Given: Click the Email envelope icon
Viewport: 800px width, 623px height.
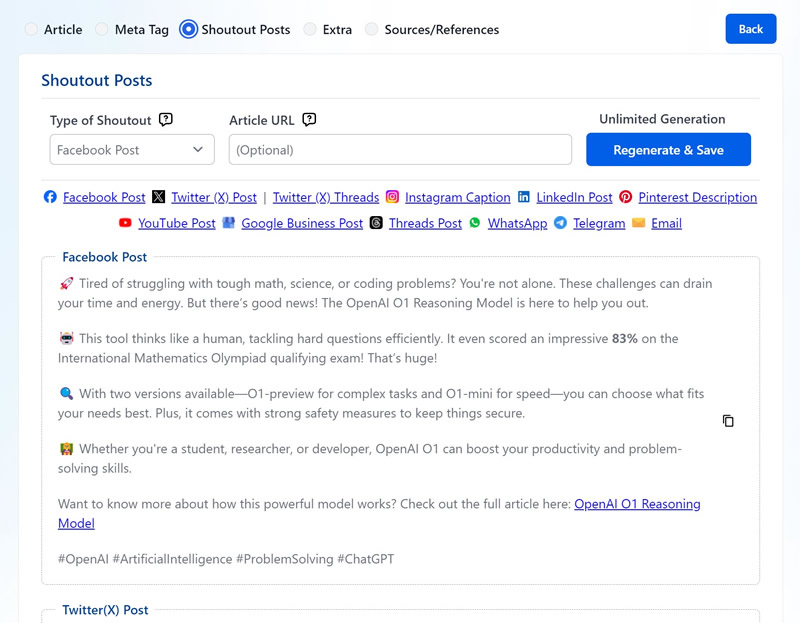Looking at the screenshot, I should pyautogui.click(x=638, y=223).
